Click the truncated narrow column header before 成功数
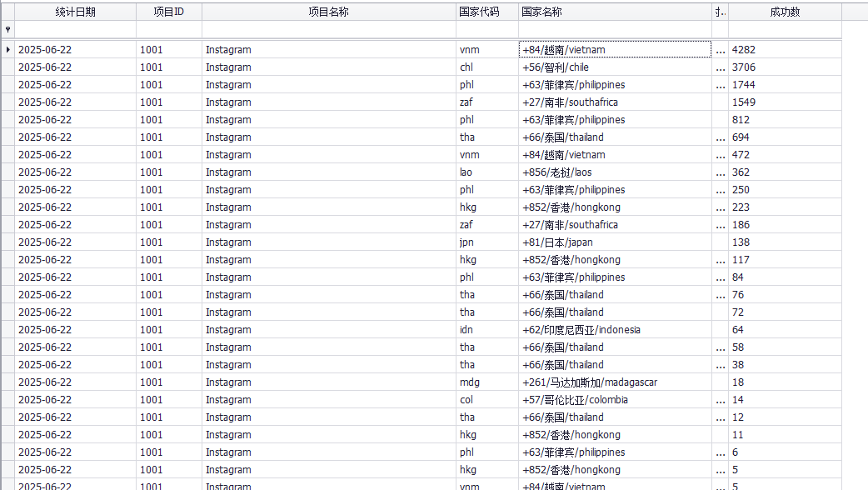 [x=721, y=12]
